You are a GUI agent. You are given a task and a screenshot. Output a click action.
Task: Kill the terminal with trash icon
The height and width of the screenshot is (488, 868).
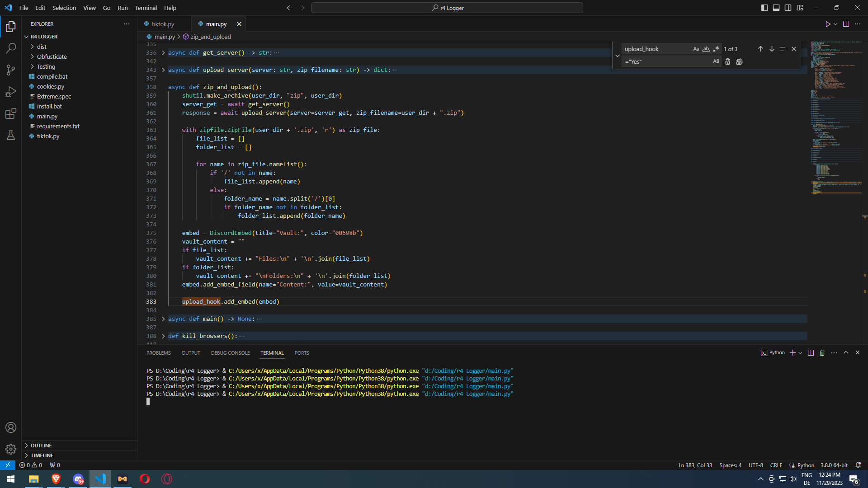(822, 353)
